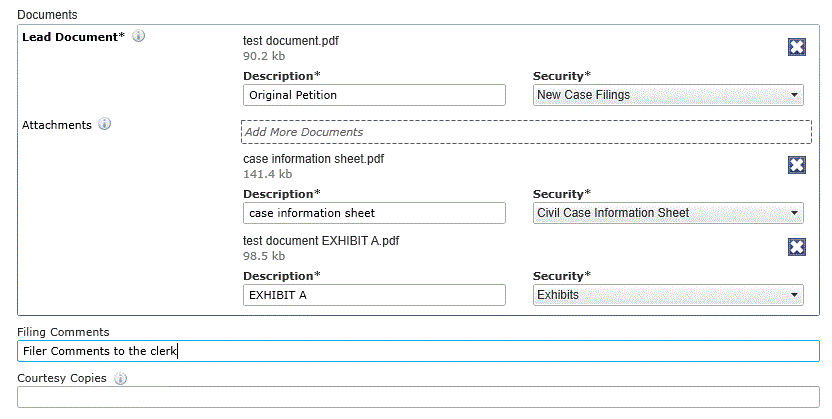The image size is (832, 419).
Task: Focus the EXHIBIT A description field
Action: point(374,295)
